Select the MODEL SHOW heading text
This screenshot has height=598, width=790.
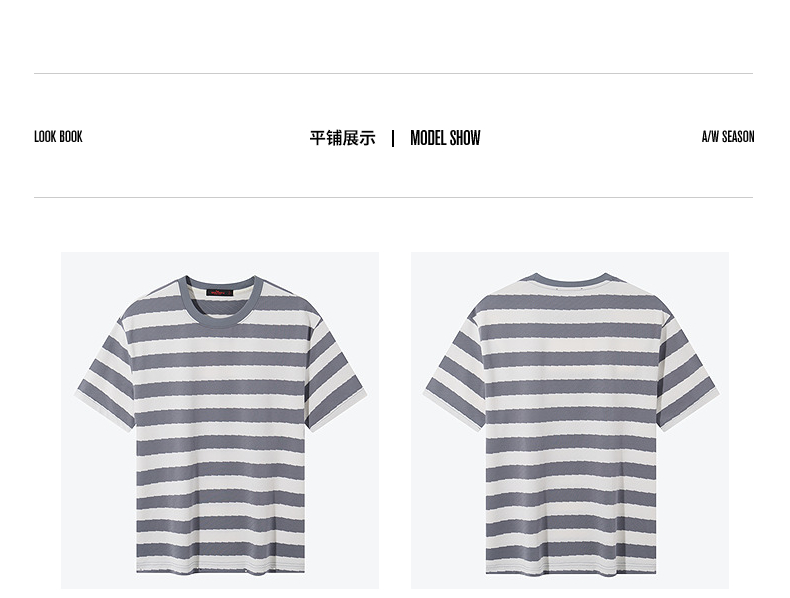pyautogui.click(x=445, y=138)
